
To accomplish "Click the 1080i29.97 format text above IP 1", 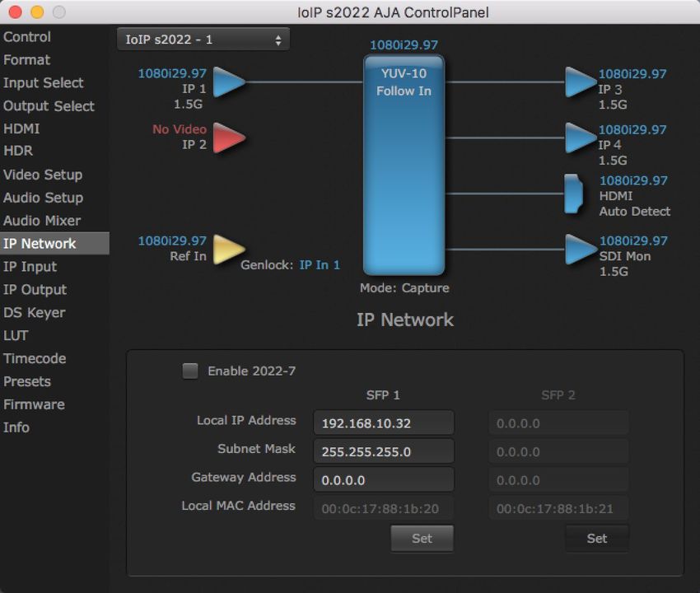I will point(172,73).
